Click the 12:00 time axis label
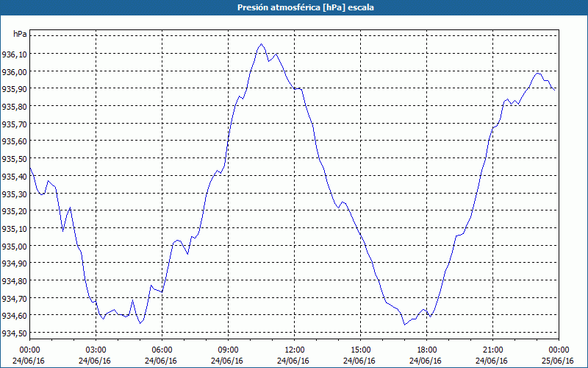 (295, 350)
